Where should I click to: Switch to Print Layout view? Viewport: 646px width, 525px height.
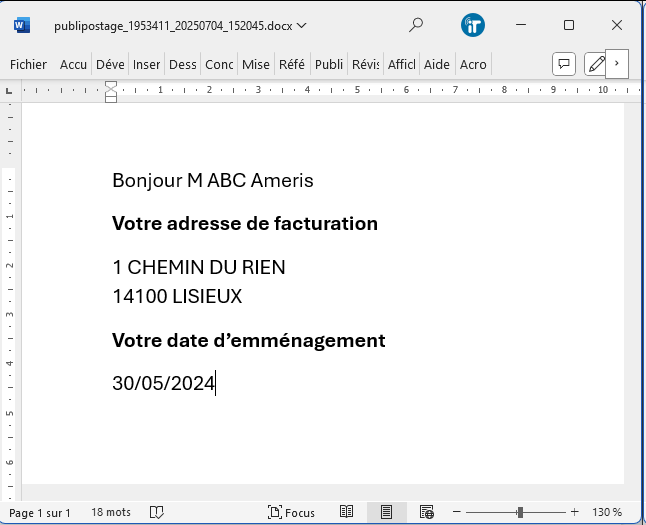click(x=386, y=512)
